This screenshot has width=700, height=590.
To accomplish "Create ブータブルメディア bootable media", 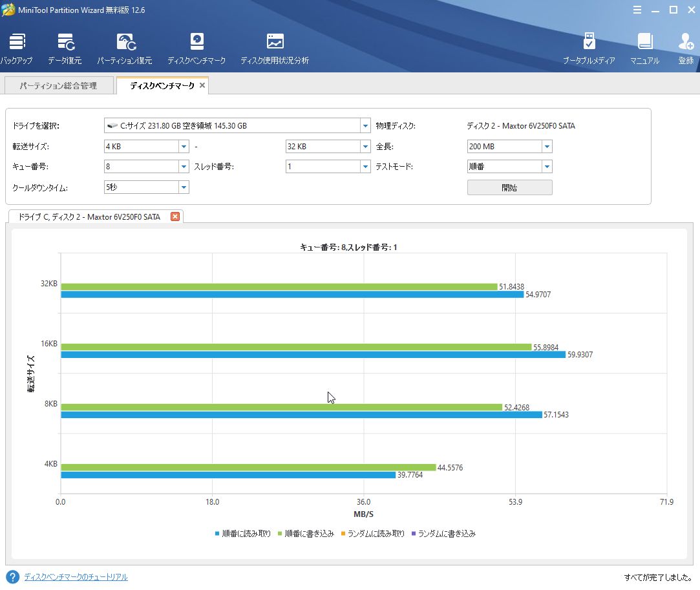I will coord(589,48).
